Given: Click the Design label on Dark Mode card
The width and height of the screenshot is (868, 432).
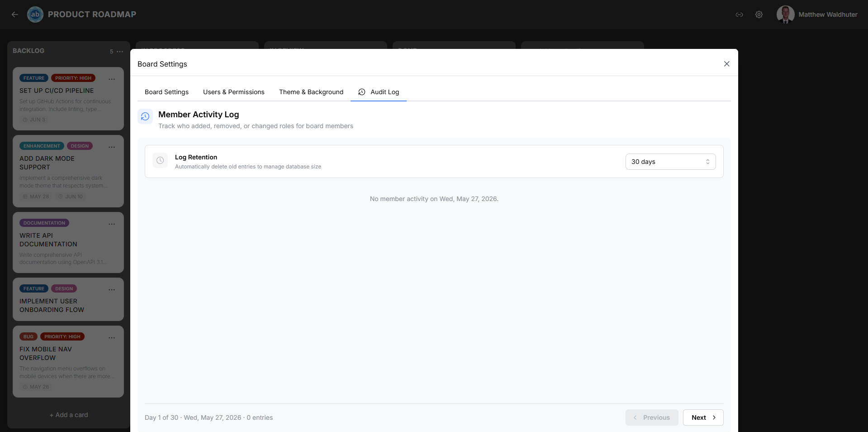Looking at the screenshot, I should 80,146.
